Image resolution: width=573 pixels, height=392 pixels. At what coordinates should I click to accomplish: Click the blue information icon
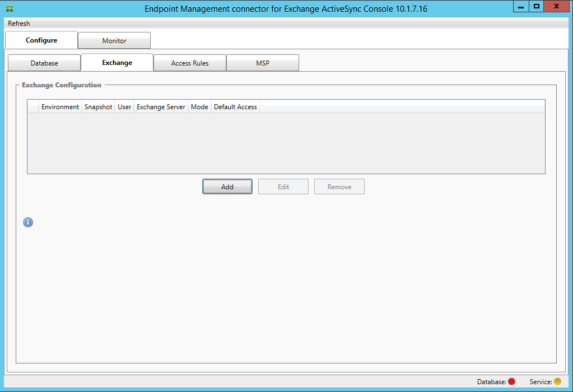(28, 222)
